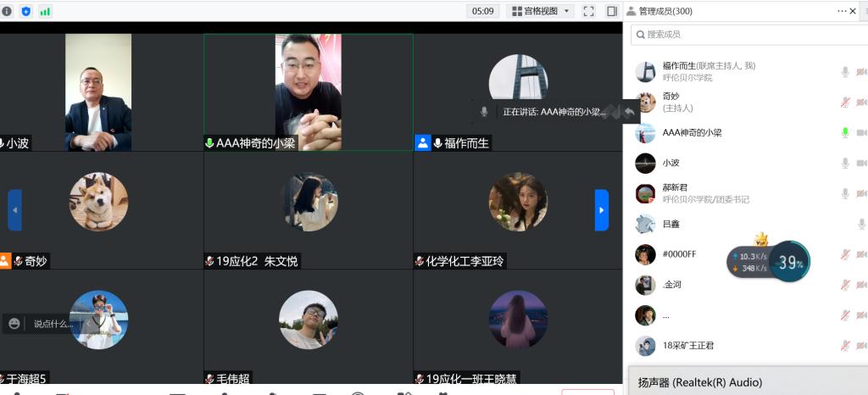Check the green network signal icon

click(x=45, y=11)
